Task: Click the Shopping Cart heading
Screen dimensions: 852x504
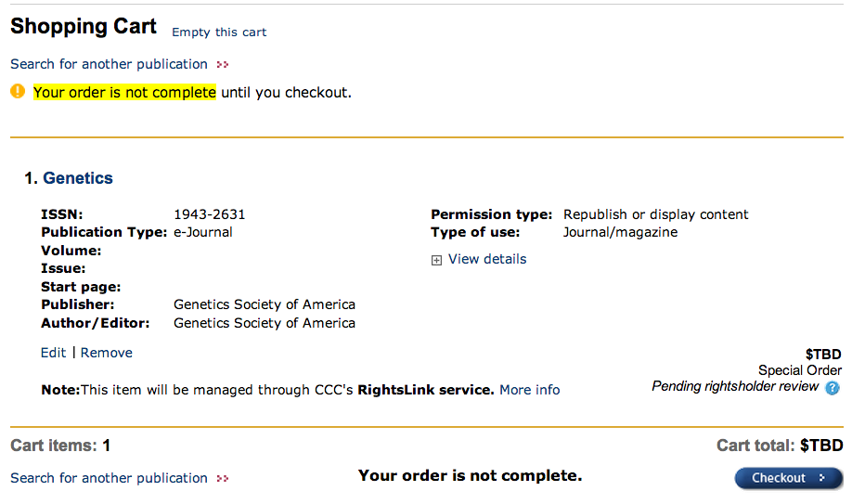Action: tap(84, 26)
